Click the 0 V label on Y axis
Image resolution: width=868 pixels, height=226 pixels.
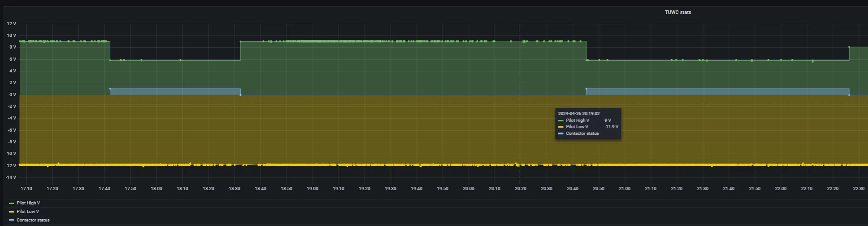click(x=12, y=95)
